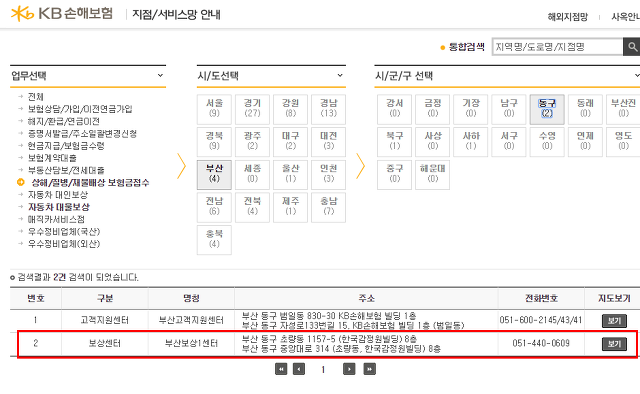Click 부산고객지원센터 name cell
Screen dimensions: 640x394
[x=191, y=320]
